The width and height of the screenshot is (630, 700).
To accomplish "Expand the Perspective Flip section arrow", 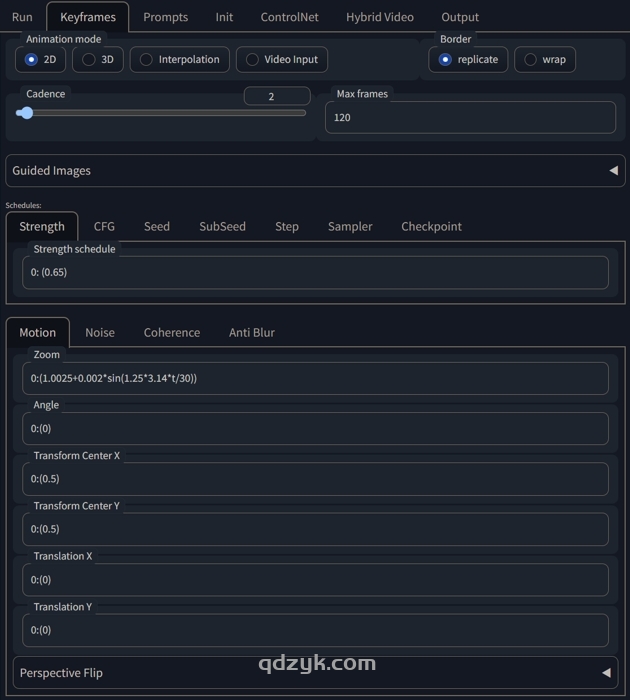I will click(606, 673).
